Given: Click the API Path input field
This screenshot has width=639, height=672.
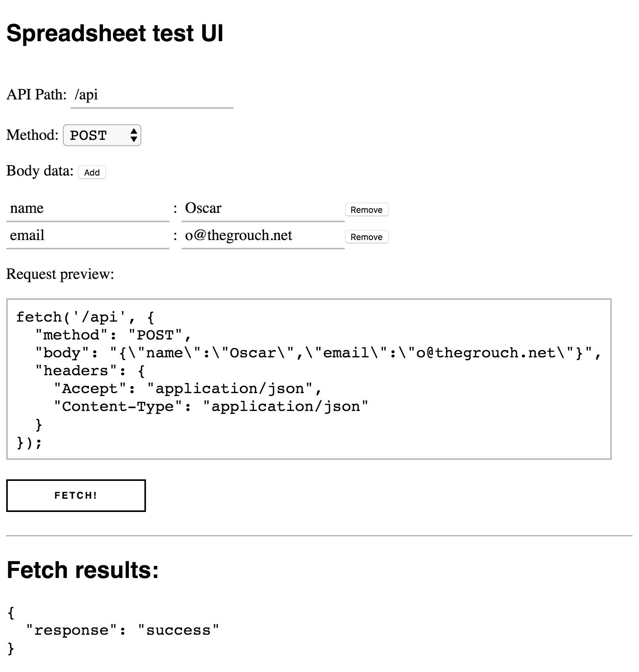Looking at the screenshot, I should click(152, 95).
